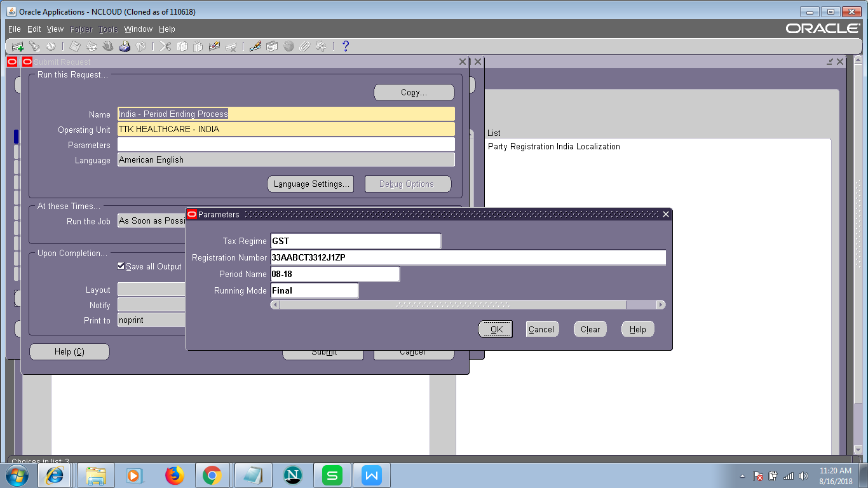Viewport: 868px width, 488px height.
Task: Click the Paste clipboard toolbar icon
Action: coord(198,46)
